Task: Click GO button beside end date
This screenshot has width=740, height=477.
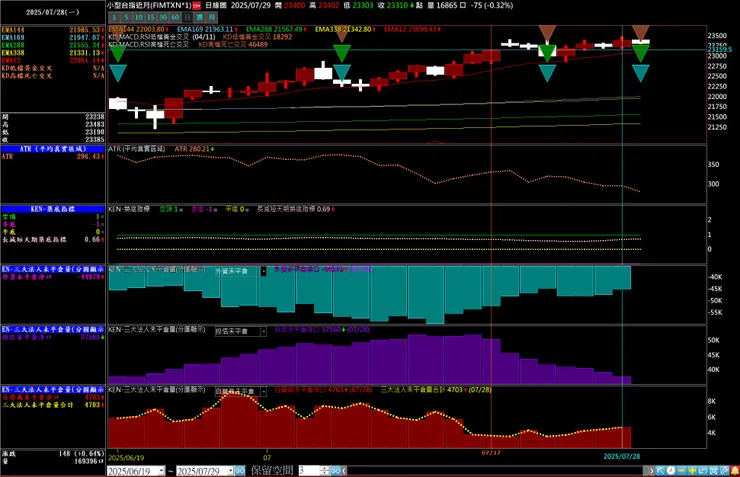Action: (x=240, y=470)
